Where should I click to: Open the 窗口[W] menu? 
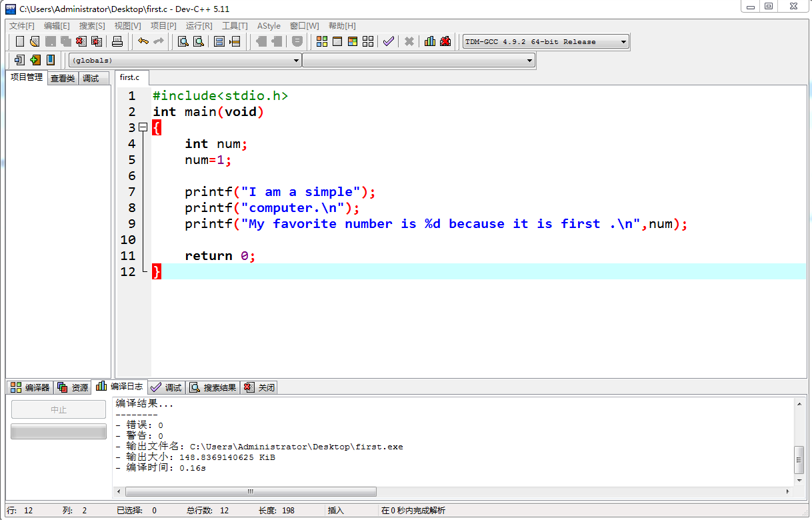point(305,25)
